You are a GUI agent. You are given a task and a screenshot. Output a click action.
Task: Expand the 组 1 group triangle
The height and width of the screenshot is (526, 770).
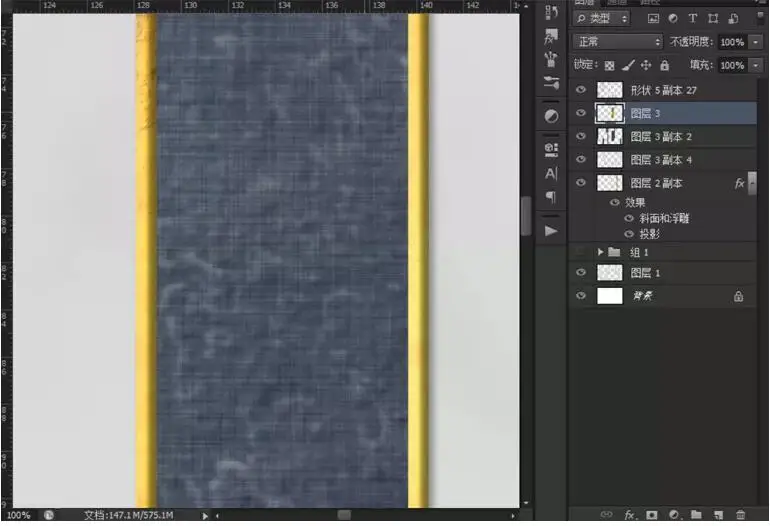pyautogui.click(x=600, y=252)
